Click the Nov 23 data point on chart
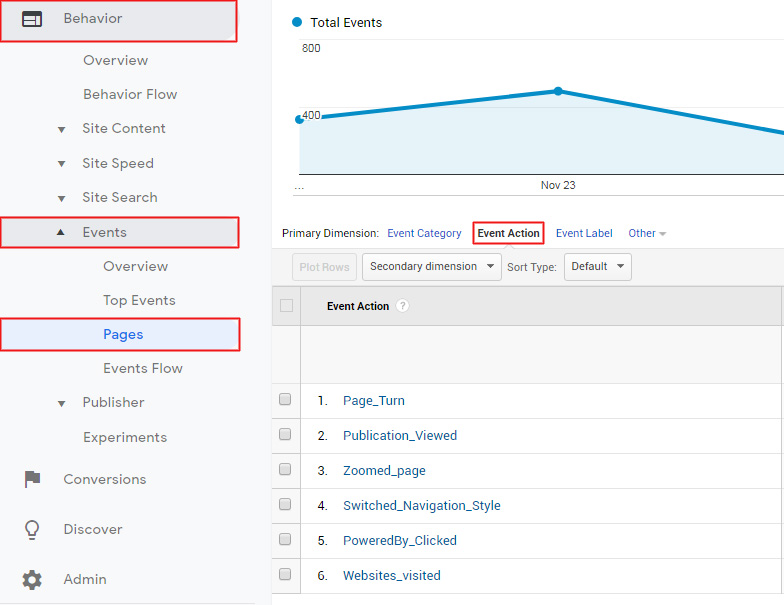 (558, 91)
